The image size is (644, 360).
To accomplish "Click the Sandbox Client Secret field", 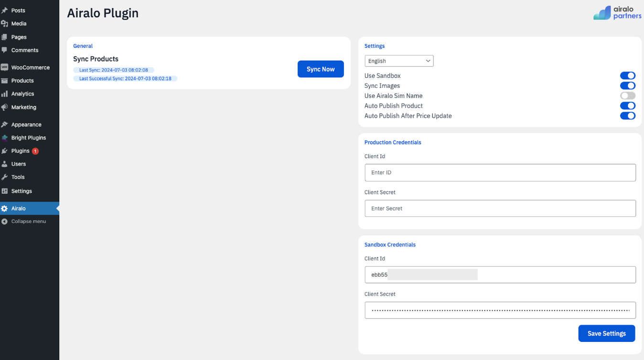I will 500,310.
